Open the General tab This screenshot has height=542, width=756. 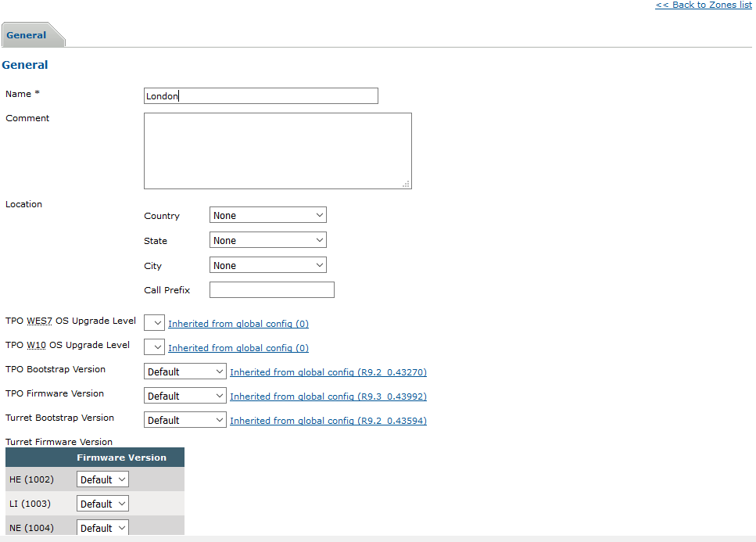click(27, 35)
